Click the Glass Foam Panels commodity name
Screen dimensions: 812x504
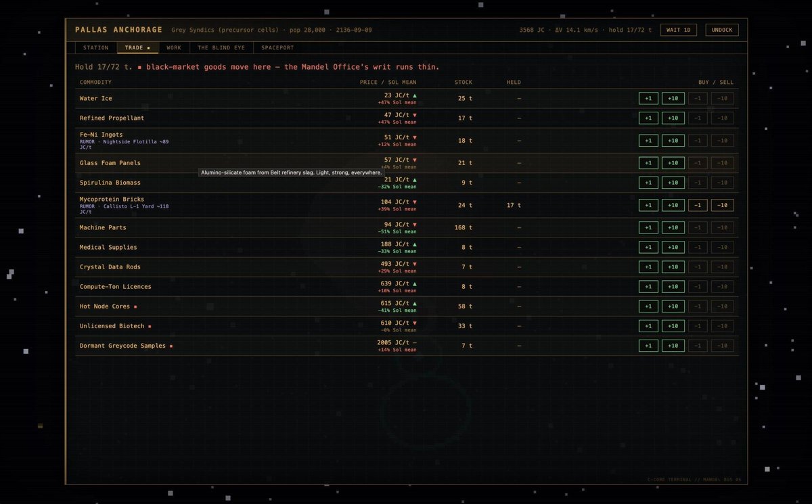pyautogui.click(x=110, y=163)
